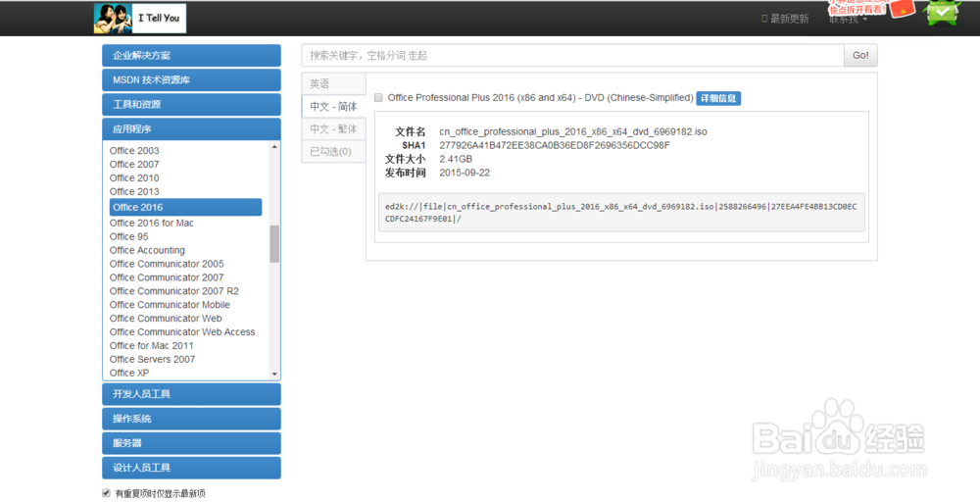Open the 最新更新 link in header
The image size is (980, 503).
pos(785,19)
